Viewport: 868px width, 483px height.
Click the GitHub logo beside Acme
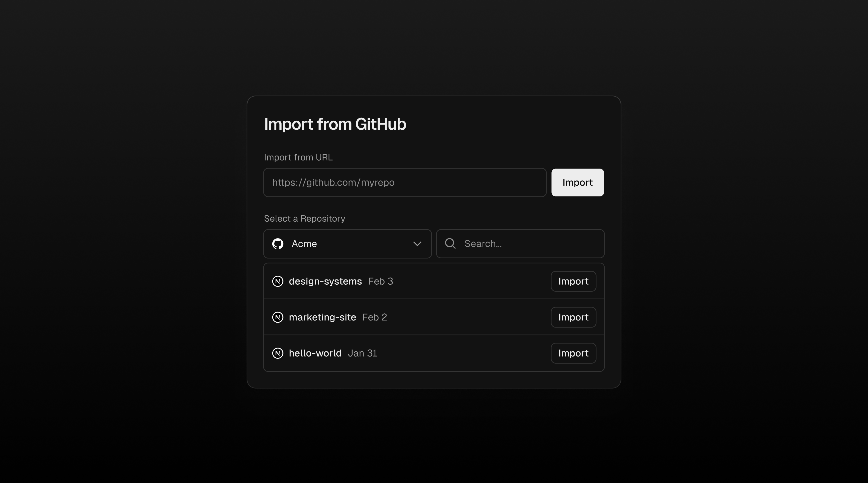tap(278, 244)
